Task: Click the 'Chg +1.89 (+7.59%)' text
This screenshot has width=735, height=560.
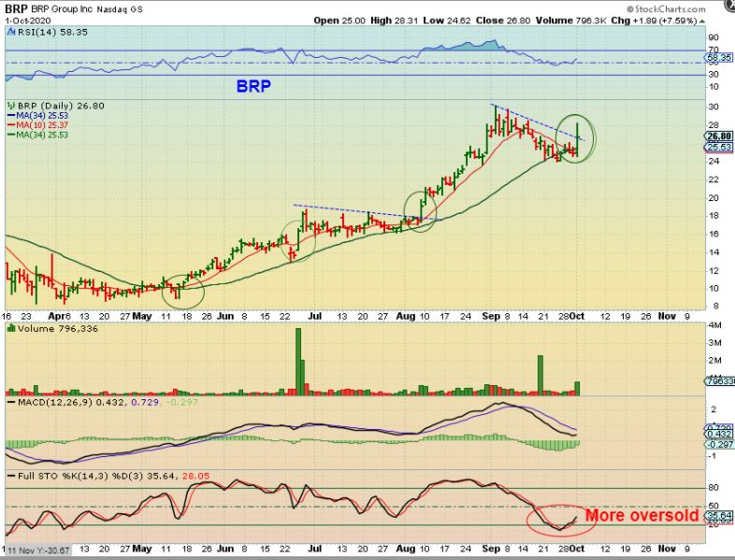Action: tap(655, 21)
